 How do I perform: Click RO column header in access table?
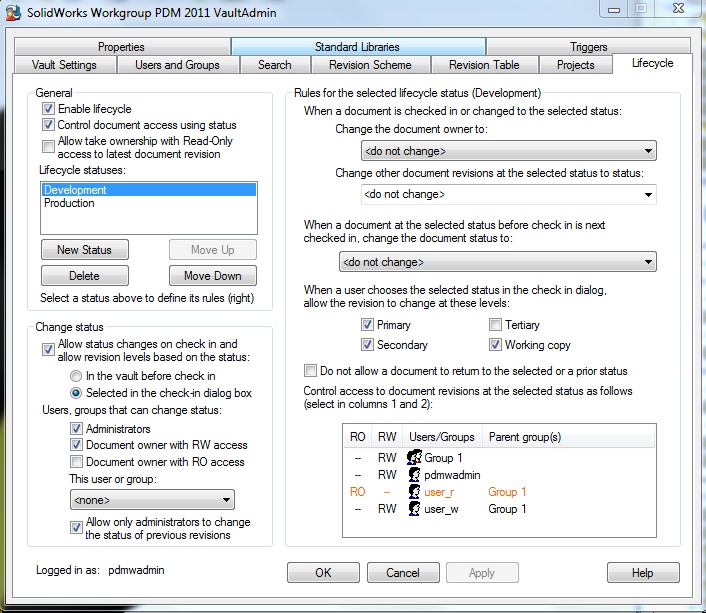click(358, 437)
